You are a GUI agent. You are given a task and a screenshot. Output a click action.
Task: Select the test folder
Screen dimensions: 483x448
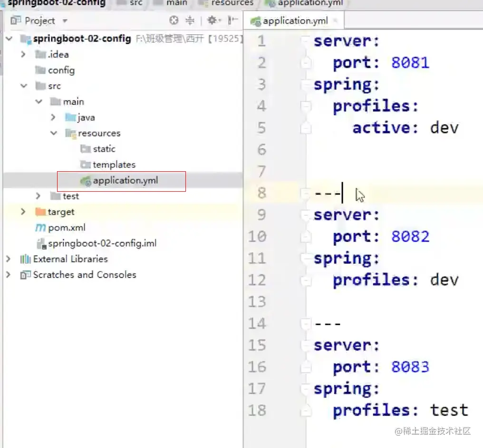(71, 196)
